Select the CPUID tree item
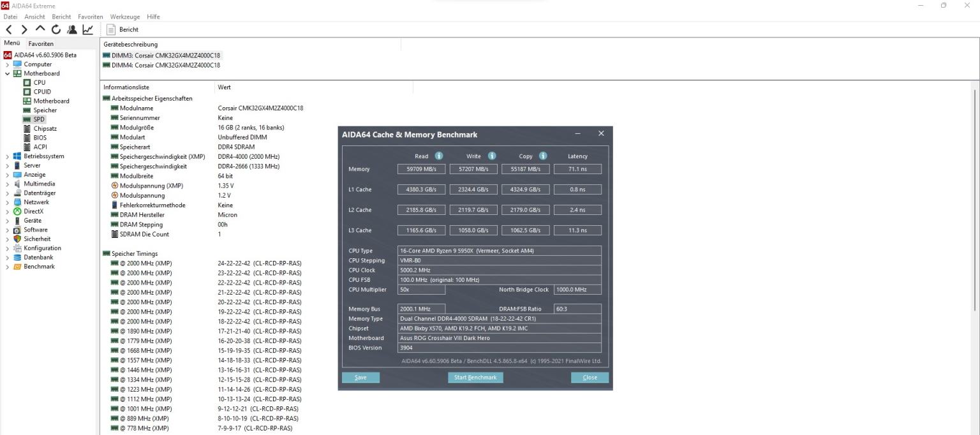 tap(42, 92)
